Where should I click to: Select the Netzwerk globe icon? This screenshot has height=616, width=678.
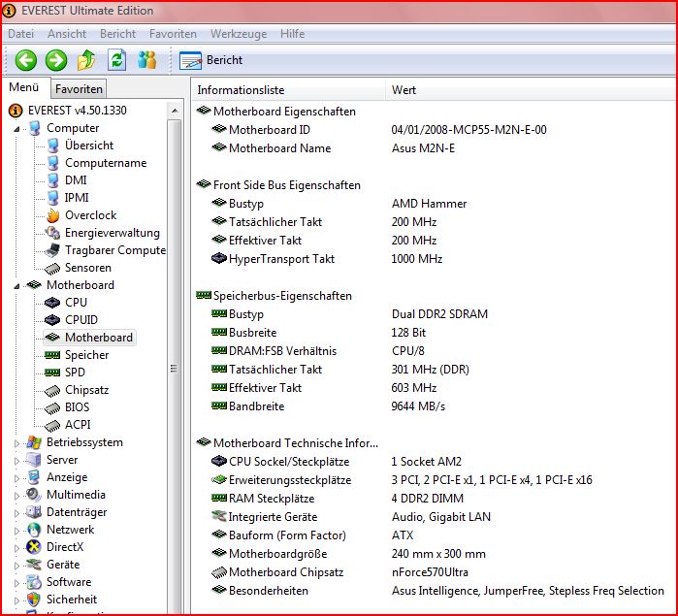[33, 530]
